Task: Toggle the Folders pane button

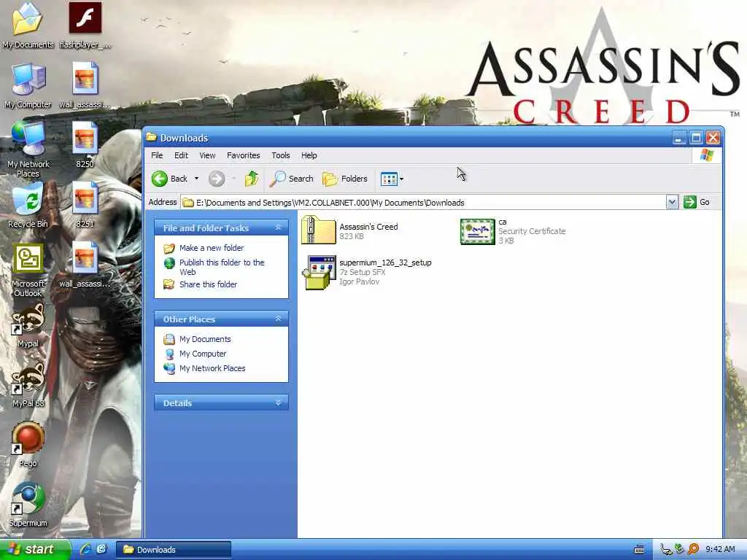Action: [345, 179]
